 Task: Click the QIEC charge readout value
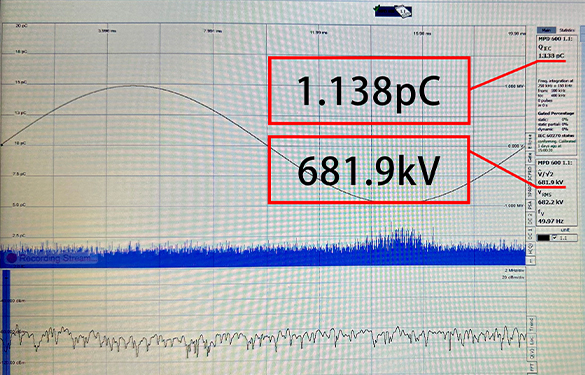tap(551, 56)
